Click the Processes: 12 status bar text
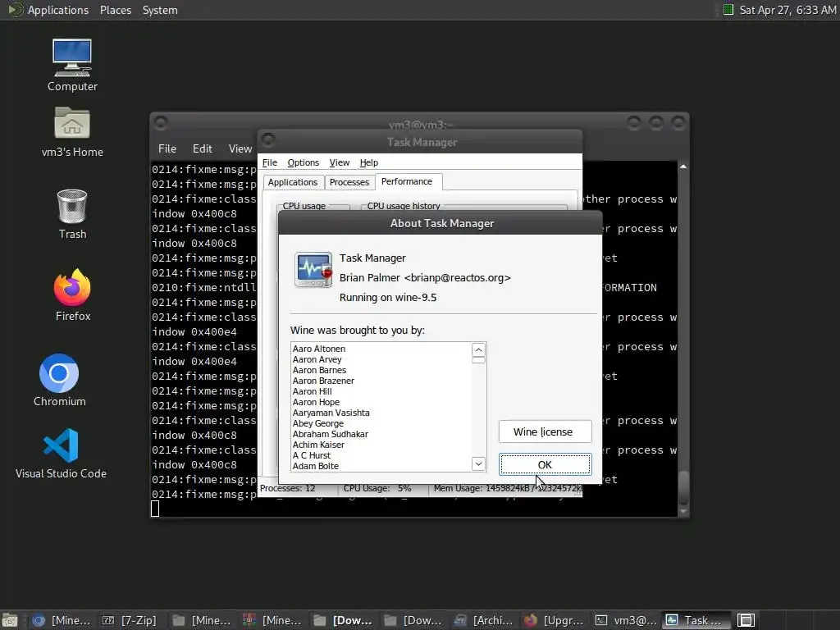840x630 pixels. [x=288, y=488]
